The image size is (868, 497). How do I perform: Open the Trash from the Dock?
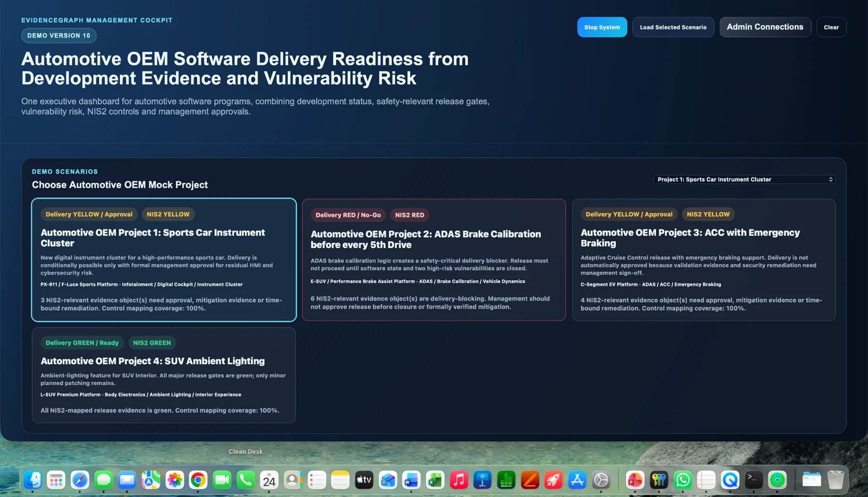point(835,480)
